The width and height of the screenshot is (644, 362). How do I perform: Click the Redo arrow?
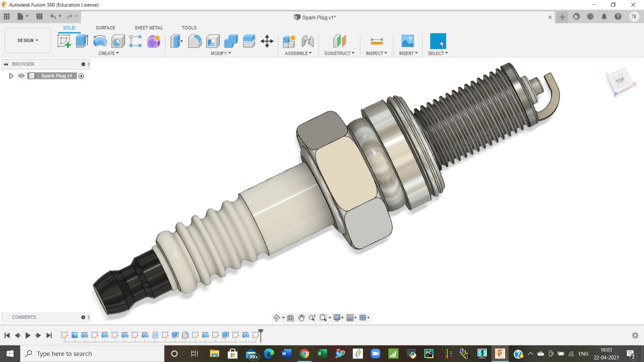coord(69,17)
